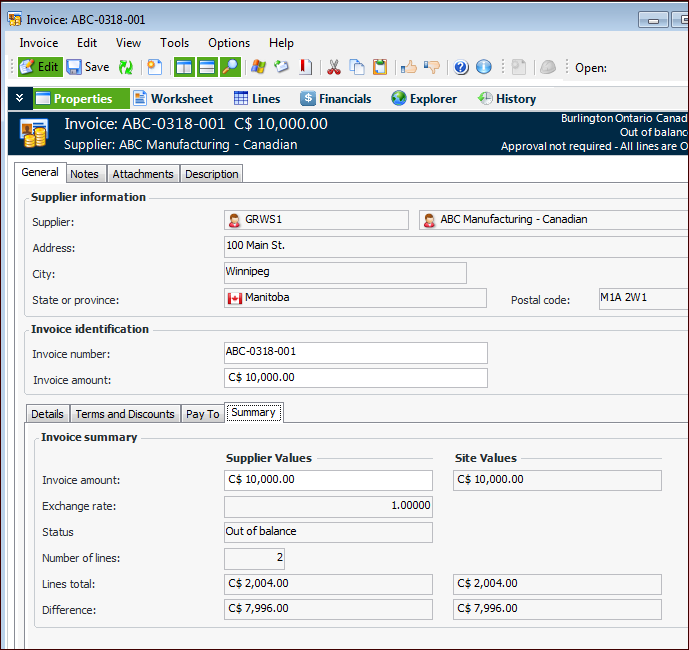
Task: Select the Attachments tab
Action: pyautogui.click(x=143, y=174)
